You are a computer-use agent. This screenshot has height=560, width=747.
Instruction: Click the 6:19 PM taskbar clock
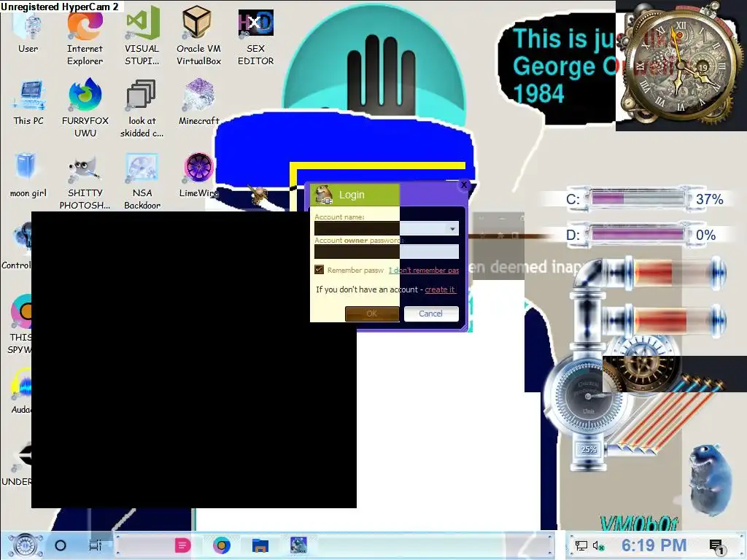(x=654, y=545)
